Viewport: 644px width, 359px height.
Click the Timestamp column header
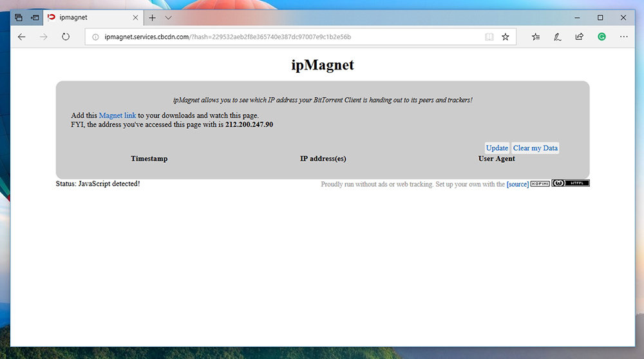click(x=149, y=158)
